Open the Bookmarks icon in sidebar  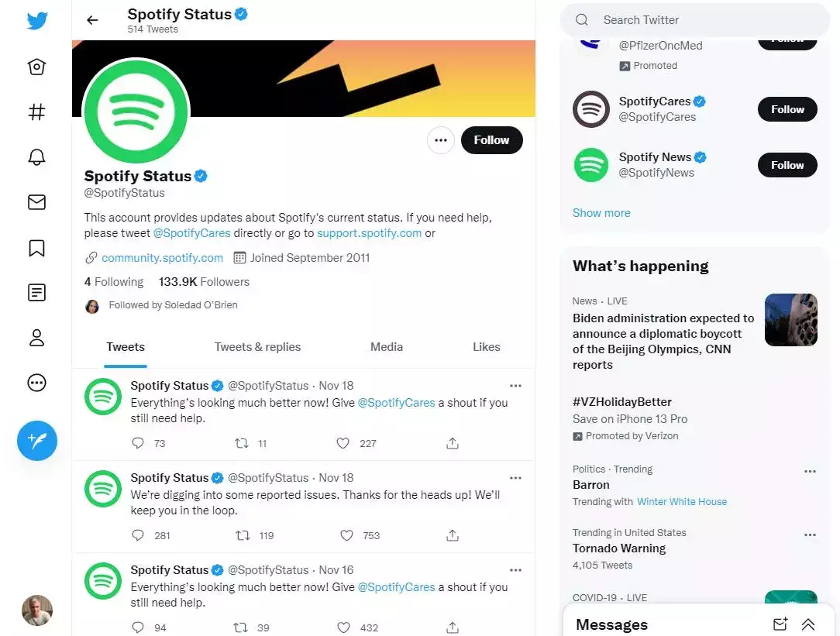click(x=36, y=248)
